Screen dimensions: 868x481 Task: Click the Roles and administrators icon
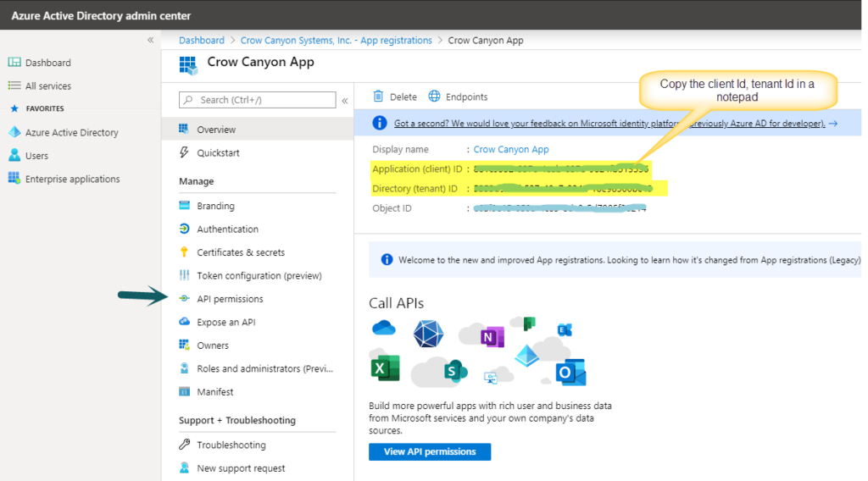pos(184,368)
